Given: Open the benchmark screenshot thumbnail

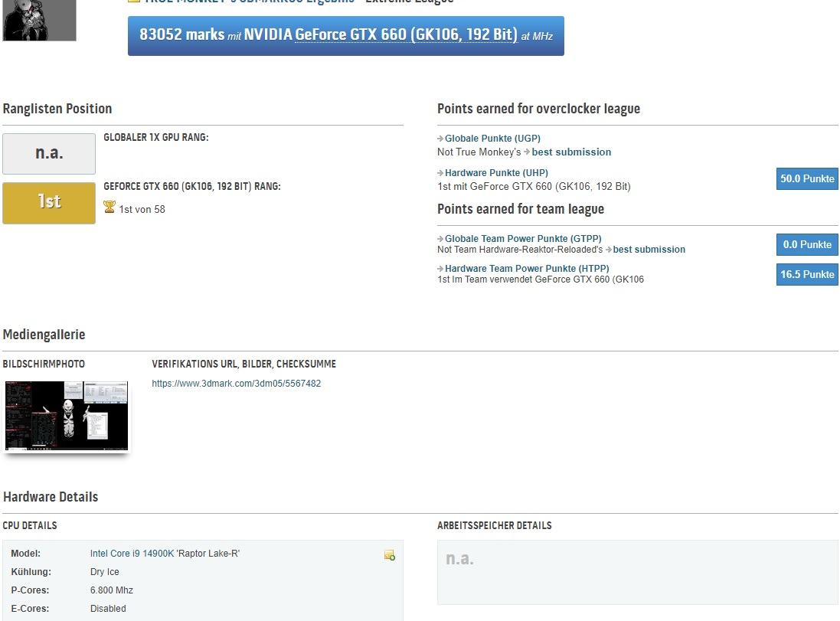Looking at the screenshot, I should click(x=67, y=416).
